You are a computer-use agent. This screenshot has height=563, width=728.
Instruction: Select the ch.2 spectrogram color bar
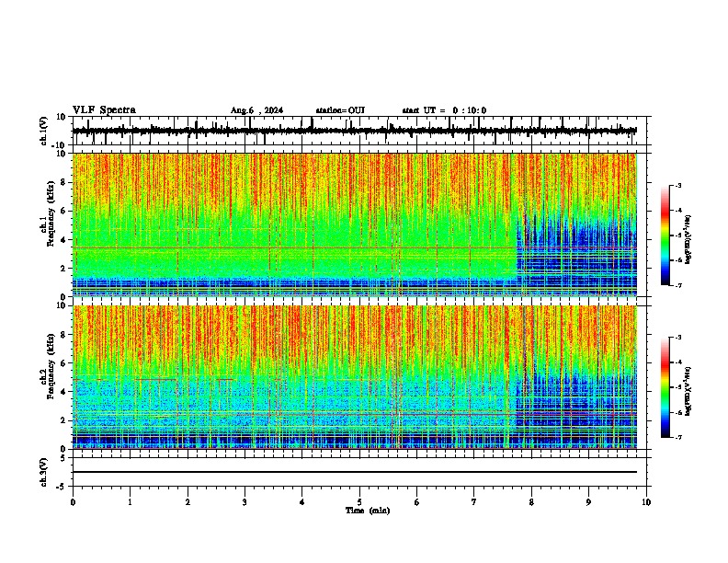665,387
